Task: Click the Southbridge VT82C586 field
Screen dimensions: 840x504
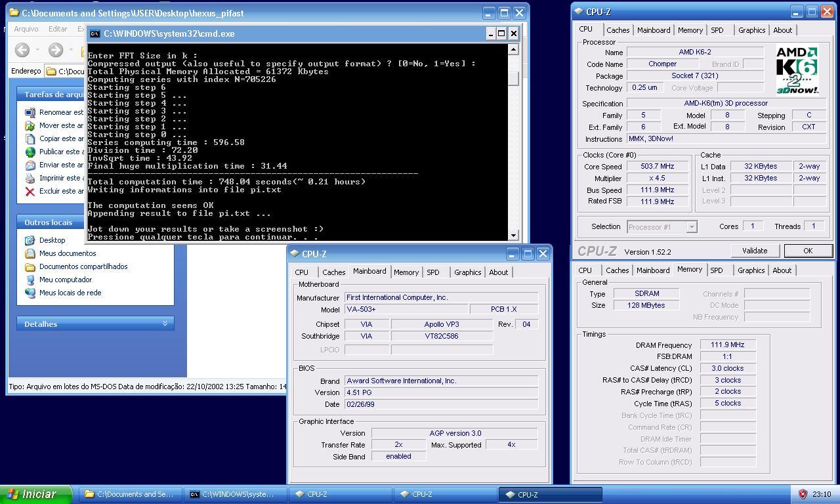Action: click(442, 336)
